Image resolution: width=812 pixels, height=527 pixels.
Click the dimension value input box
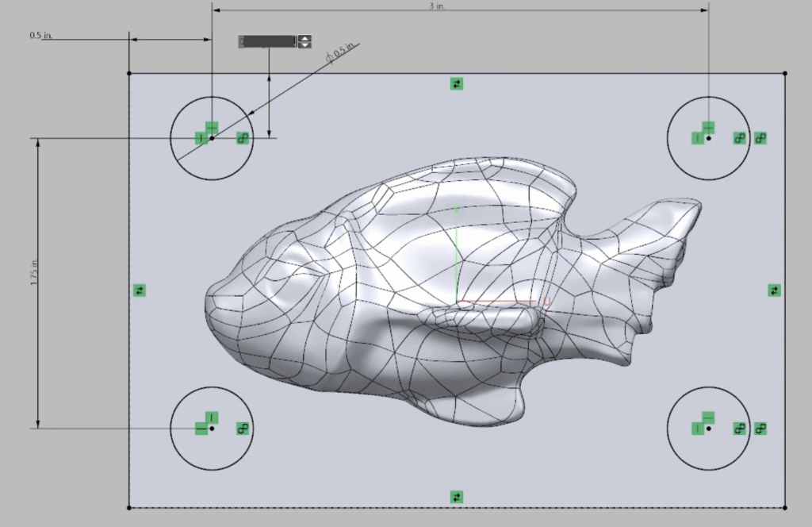click(x=267, y=41)
